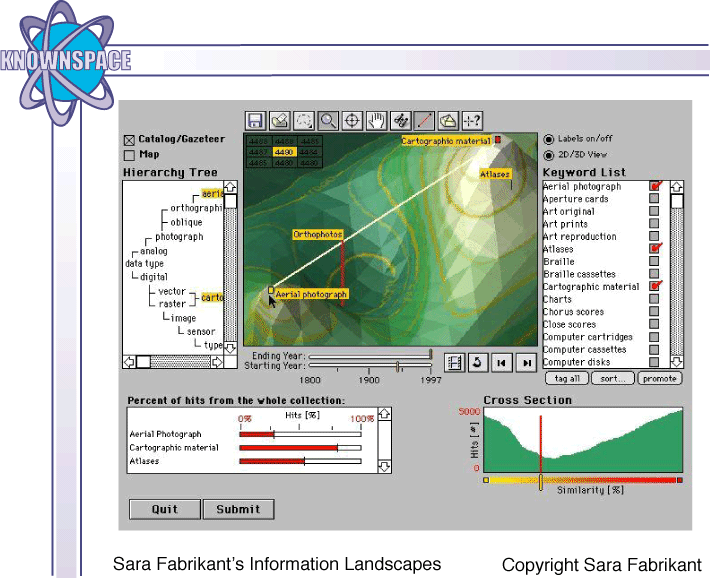
Task: Select the red line drawing tool
Action: pyautogui.click(x=424, y=120)
